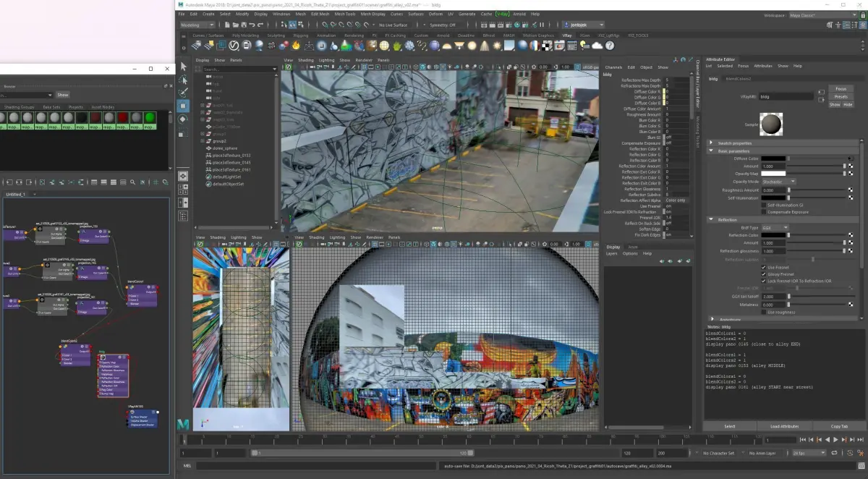Choose the Paint Selection tool
The height and width of the screenshot is (479, 868).
(x=183, y=93)
